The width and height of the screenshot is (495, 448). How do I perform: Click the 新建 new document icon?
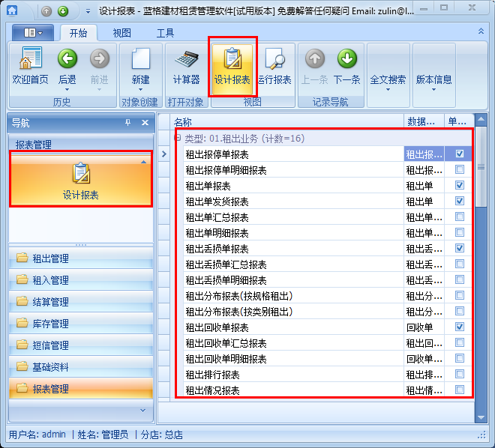140,58
